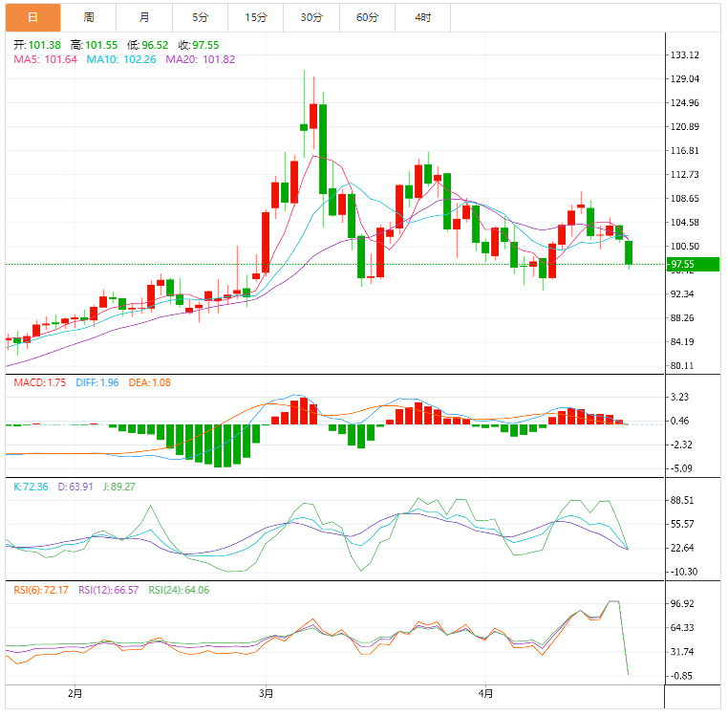Click the 80.11 price axis label

tap(682, 366)
